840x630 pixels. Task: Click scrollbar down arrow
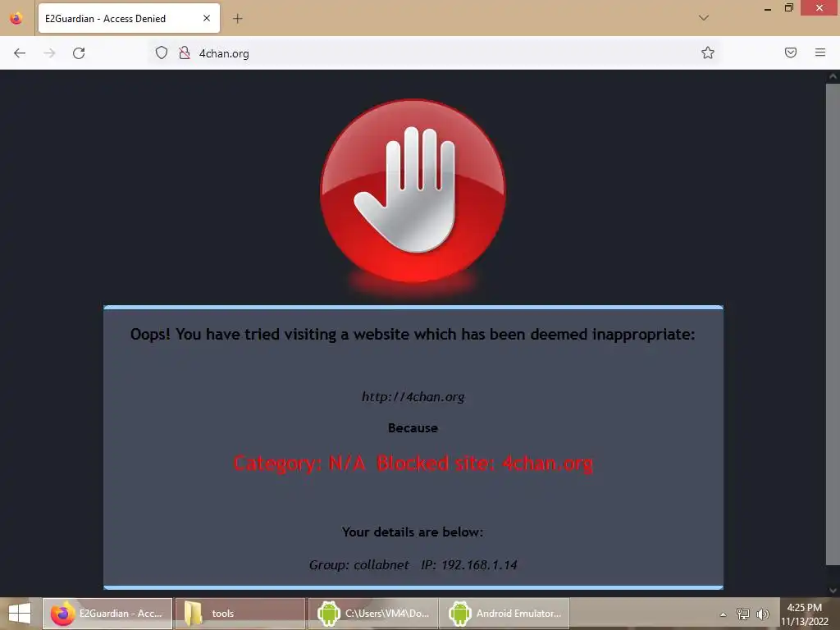833,591
